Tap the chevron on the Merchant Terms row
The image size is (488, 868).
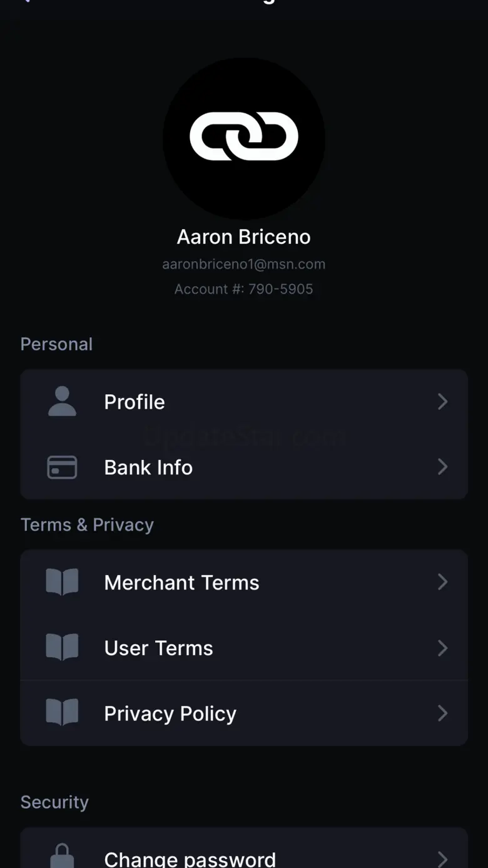[x=442, y=582]
